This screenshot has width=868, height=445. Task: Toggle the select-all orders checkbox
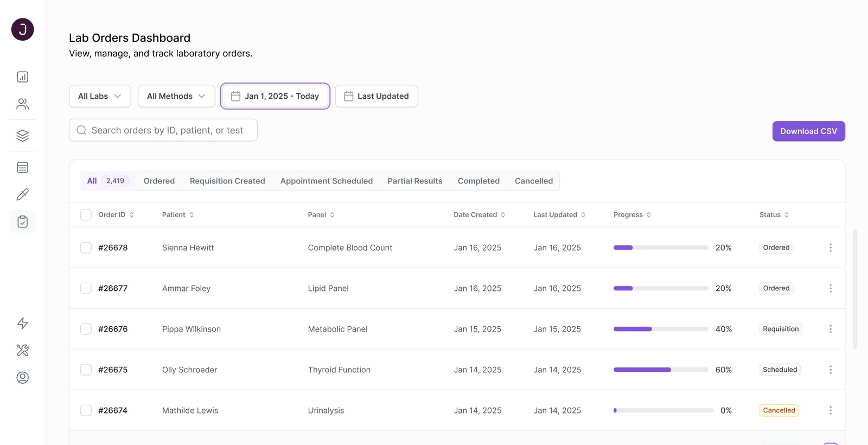tap(86, 215)
